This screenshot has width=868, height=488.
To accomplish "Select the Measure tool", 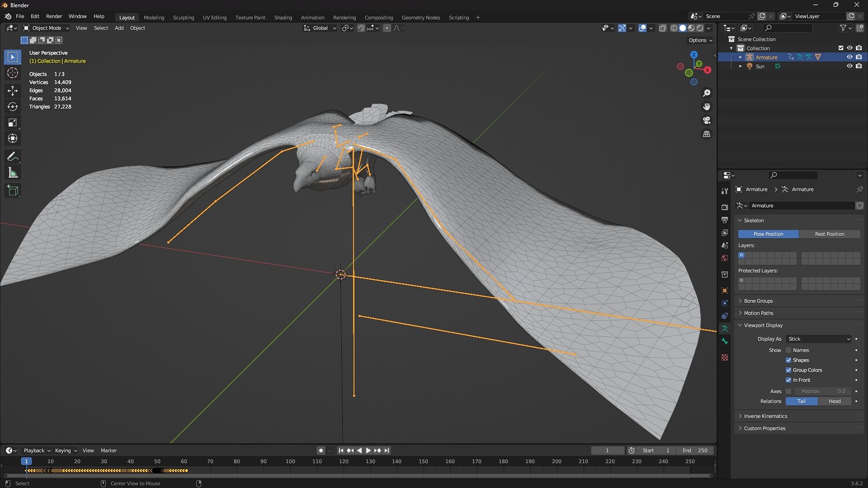I will point(13,173).
